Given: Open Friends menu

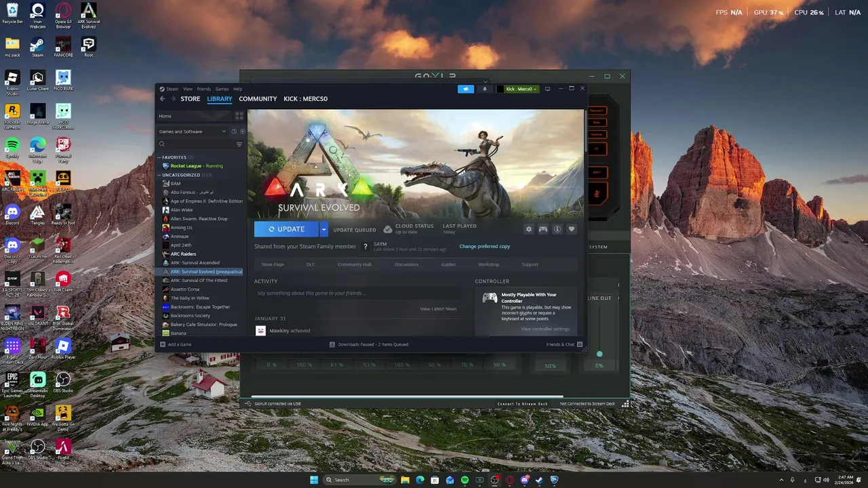Looking at the screenshot, I should (x=203, y=89).
